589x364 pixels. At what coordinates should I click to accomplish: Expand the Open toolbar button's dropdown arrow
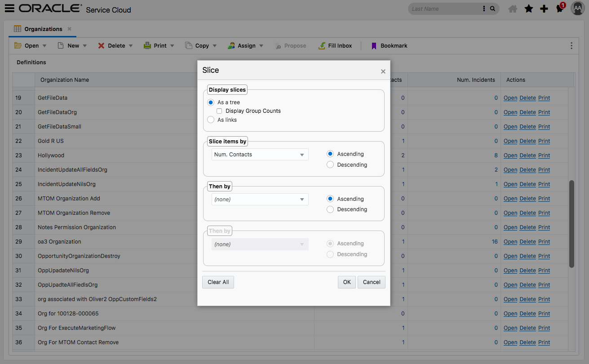pos(44,45)
